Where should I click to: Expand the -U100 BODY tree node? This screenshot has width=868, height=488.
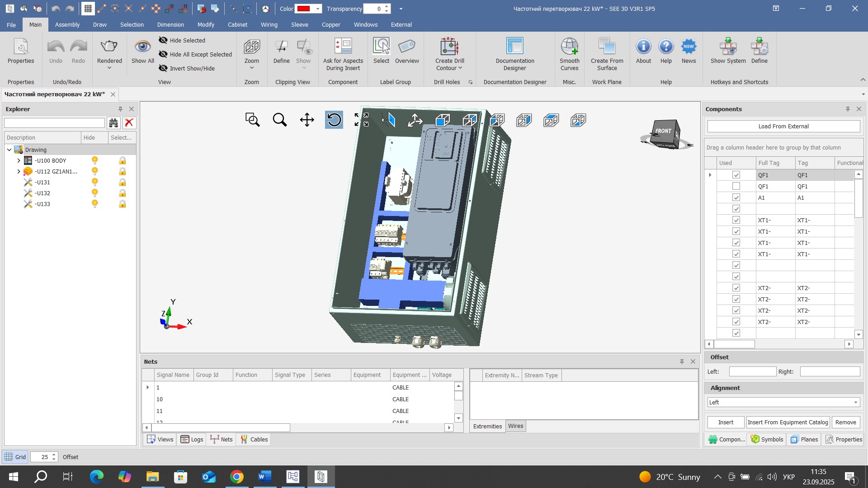[x=19, y=160]
